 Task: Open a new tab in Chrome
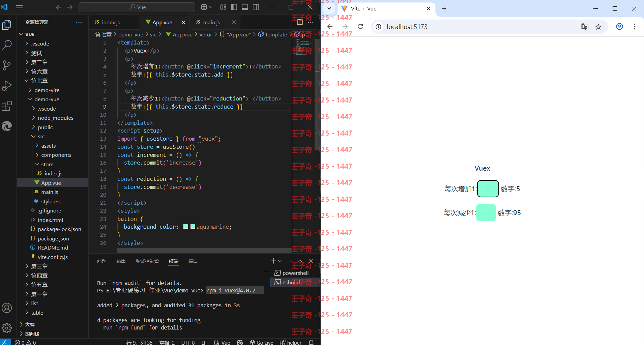tap(444, 8)
